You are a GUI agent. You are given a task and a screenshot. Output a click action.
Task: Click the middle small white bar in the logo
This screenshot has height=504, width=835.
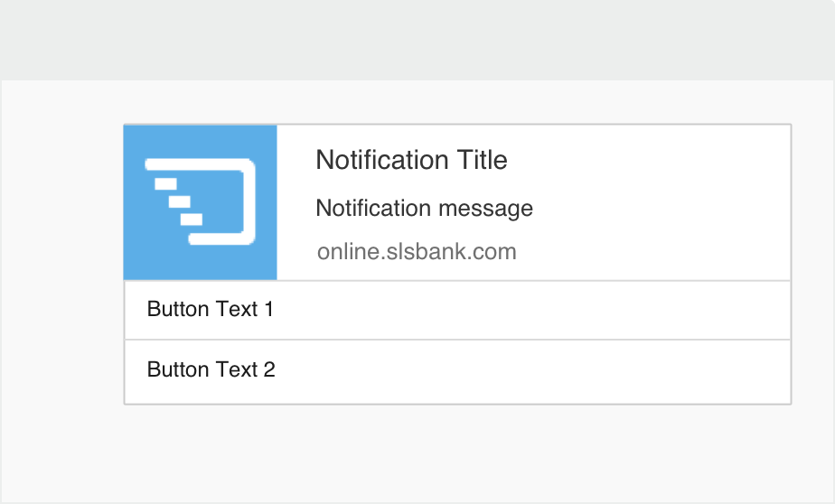[180, 201]
